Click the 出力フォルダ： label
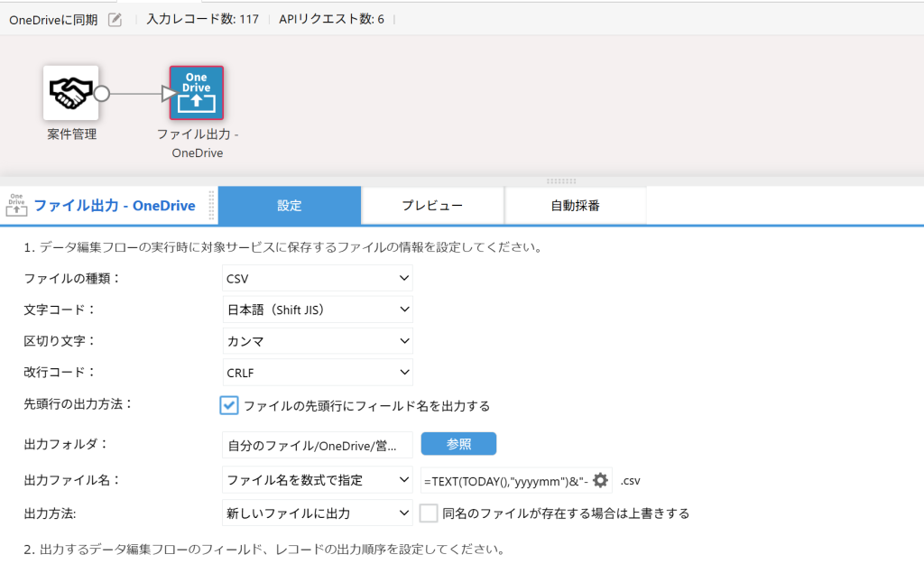Screen dimensions: 924x564 click(x=66, y=444)
